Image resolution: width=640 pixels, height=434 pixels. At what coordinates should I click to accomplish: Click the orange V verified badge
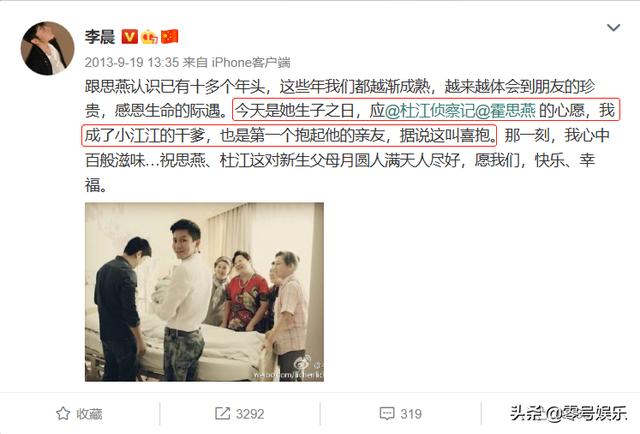(130, 37)
